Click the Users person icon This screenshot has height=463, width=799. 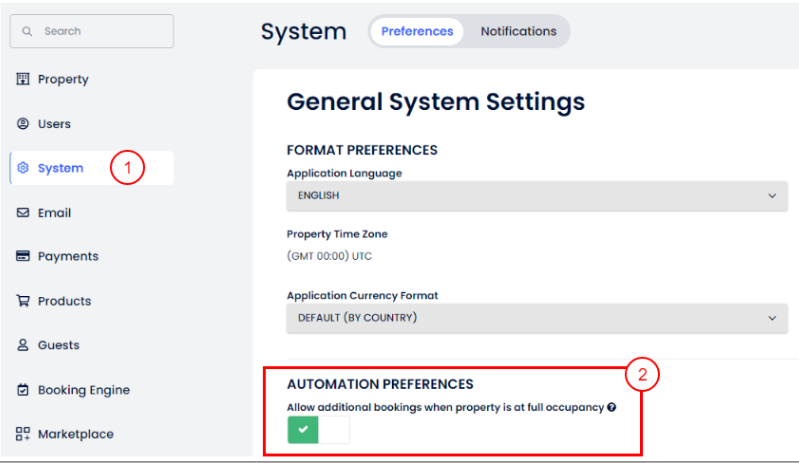pos(23,124)
